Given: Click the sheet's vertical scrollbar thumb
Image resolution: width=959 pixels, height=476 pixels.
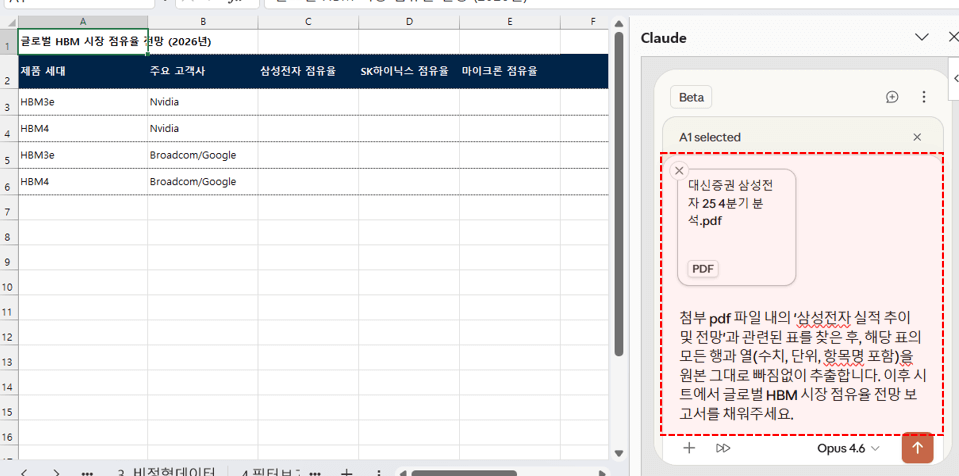Looking at the screenshot, I should point(618,193).
